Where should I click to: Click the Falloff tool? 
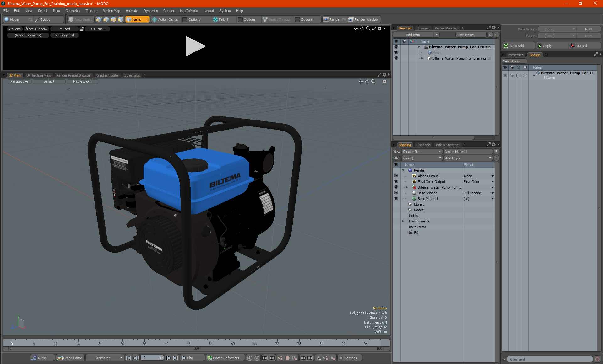click(221, 19)
